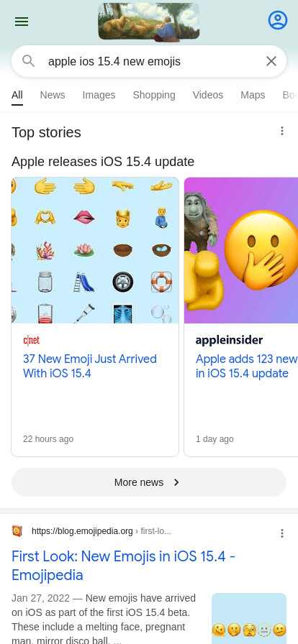Image resolution: width=298 pixels, height=644 pixels.
Task: Open 'First Look: New Emojis' Emojipedia link
Action: tap(124, 566)
